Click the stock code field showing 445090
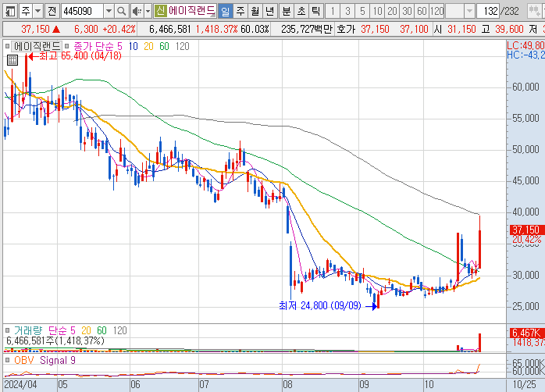This screenshot has height=392, width=545. [82, 11]
